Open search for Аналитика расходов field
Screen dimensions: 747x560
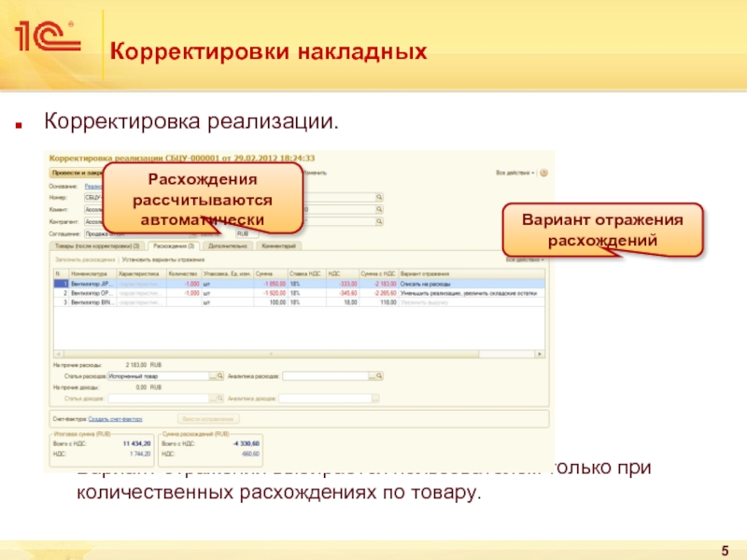pos(379,376)
